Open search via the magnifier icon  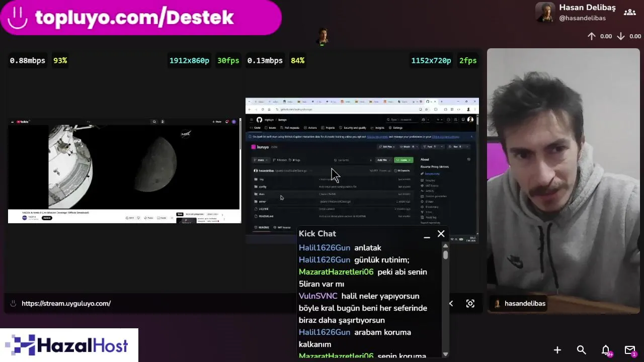click(582, 350)
